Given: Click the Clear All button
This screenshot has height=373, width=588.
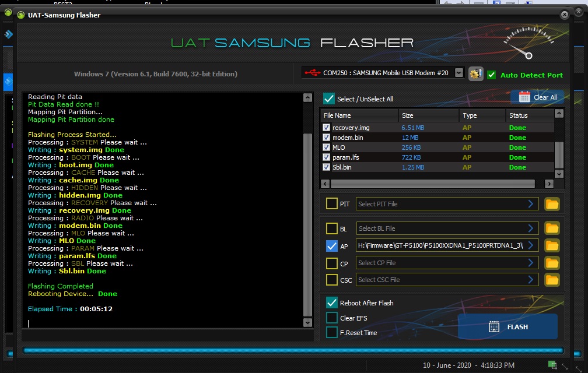Looking at the screenshot, I should coord(538,97).
